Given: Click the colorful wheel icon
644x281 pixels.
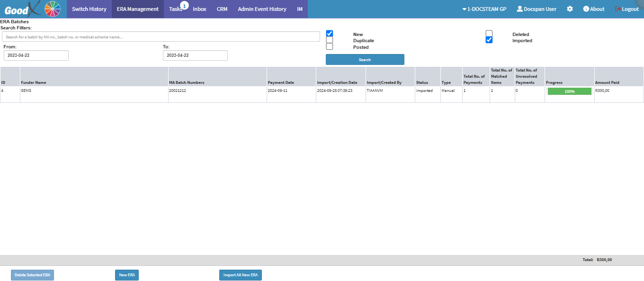Looking at the screenshot, I should coord(53,9).
